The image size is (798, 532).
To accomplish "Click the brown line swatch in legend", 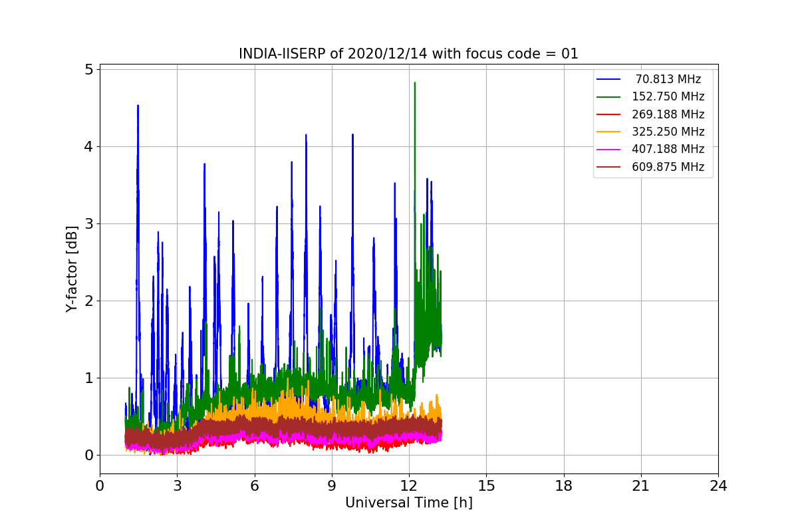I will [x=608, y=167].
